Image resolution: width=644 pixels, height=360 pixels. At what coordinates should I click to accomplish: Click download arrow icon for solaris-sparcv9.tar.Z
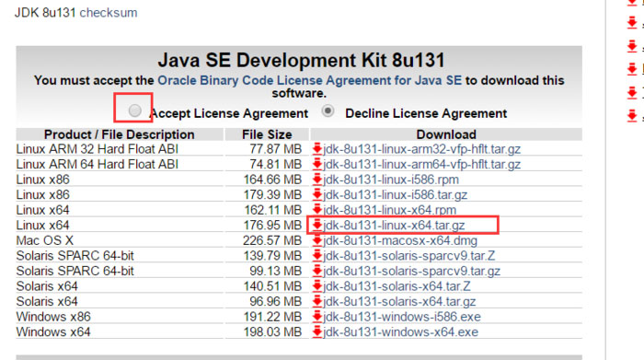tap(317, 255)
